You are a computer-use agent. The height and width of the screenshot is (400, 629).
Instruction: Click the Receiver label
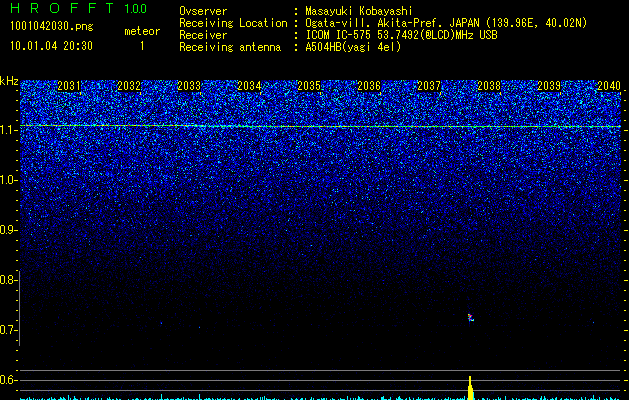[203, 35]
